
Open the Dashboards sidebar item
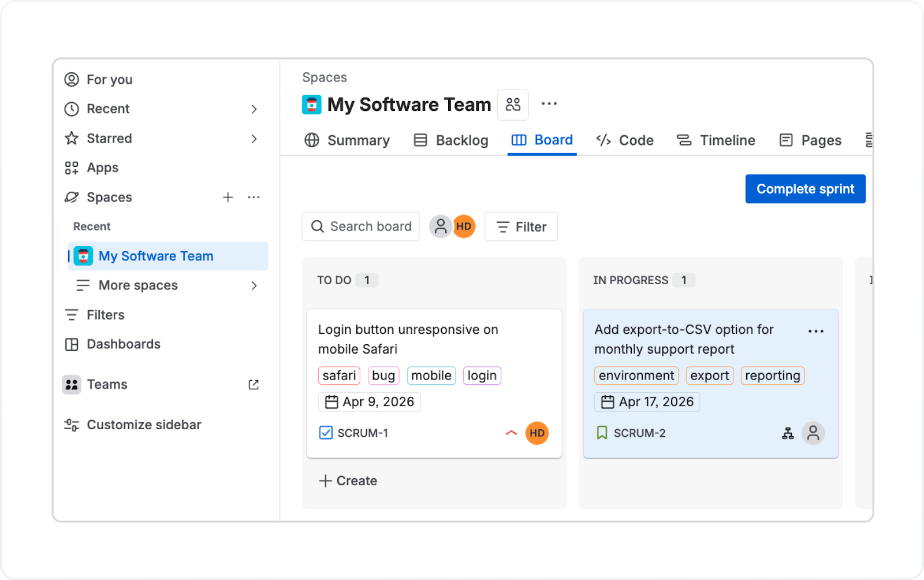click(x=123, y=344)
